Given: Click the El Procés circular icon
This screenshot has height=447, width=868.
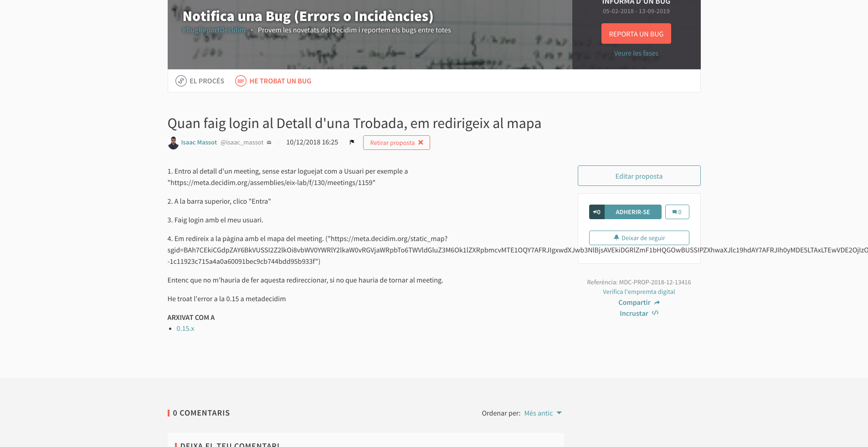Looking at the screenshot, I should [x=181, y=81].
